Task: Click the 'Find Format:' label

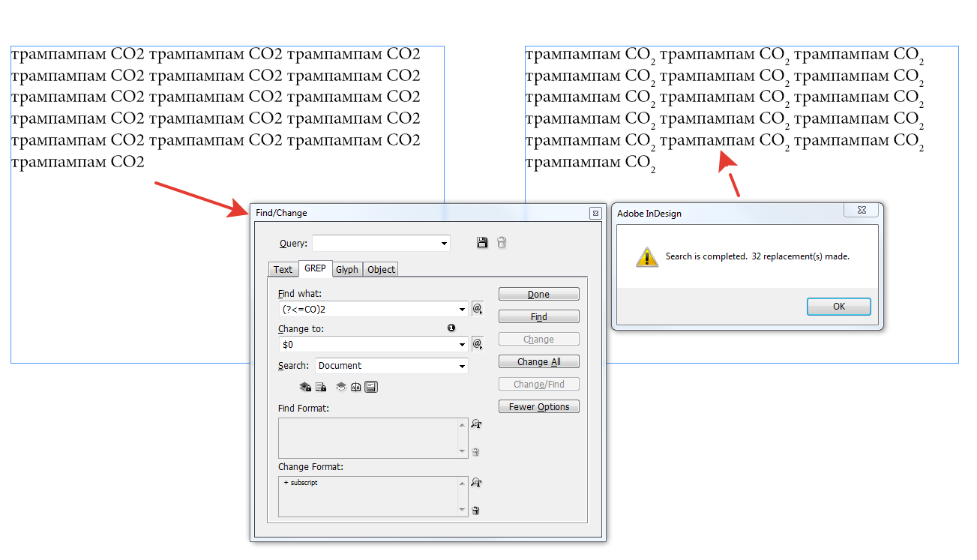Action: [x=304, y=409]
